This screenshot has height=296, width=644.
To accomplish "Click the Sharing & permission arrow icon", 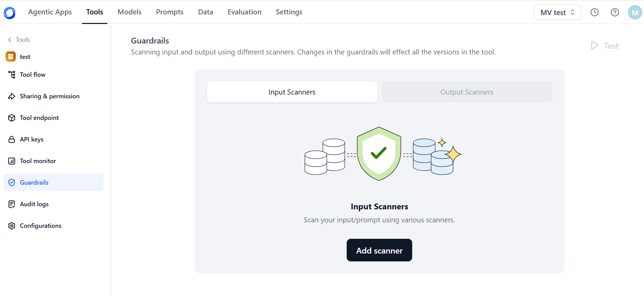I will (12, 96).
